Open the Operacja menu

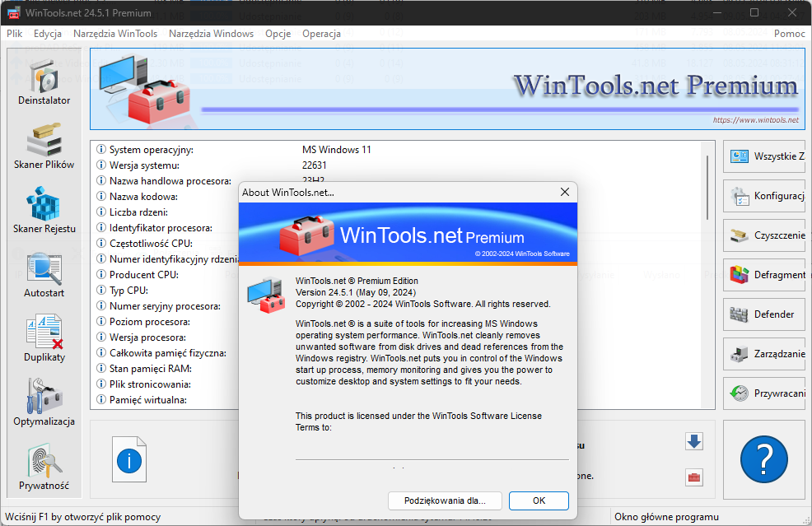tap(322, 34)
